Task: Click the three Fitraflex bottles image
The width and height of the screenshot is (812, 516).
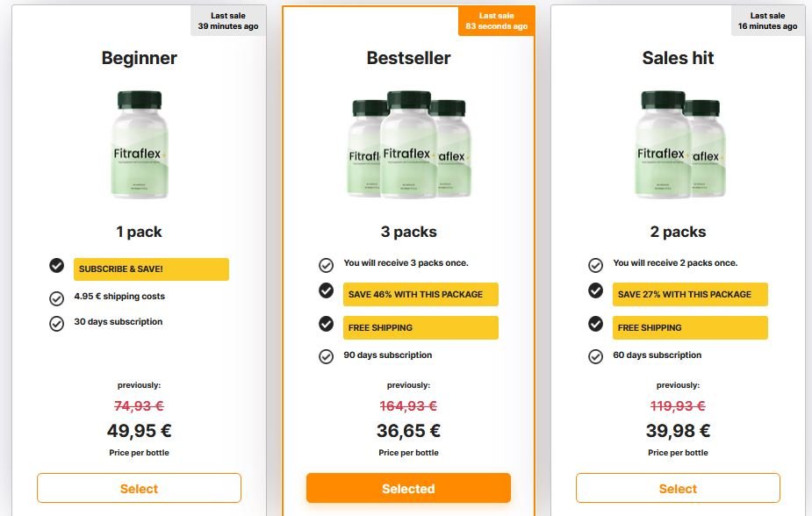Action: point(408,145)
